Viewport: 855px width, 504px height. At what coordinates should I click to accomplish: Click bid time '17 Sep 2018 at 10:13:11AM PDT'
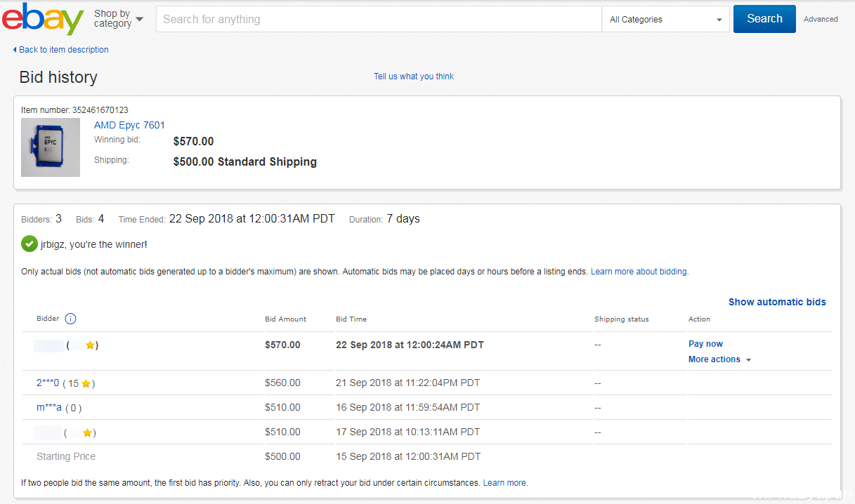tap(407, 432)
